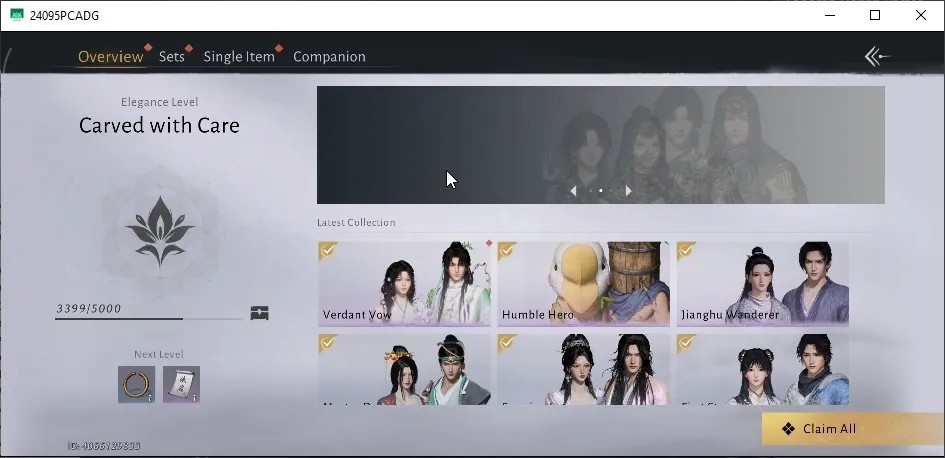Image resolution: width=945 pixels, height=458 pixels.
Task: Open the Single Item tab
Action: coord(239,57)
